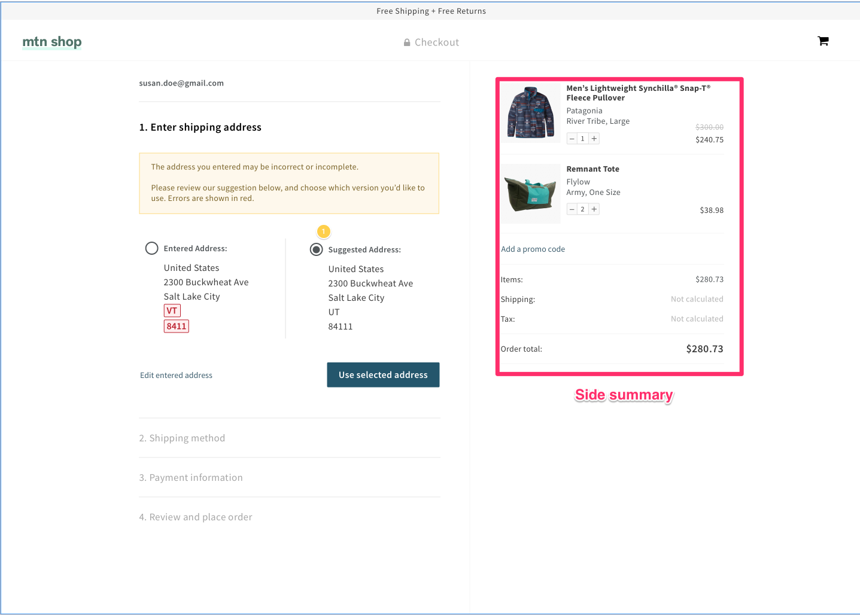Screen dimensions: 860x616
Task: Add a promo code
Action: click(x=533, y=249)
